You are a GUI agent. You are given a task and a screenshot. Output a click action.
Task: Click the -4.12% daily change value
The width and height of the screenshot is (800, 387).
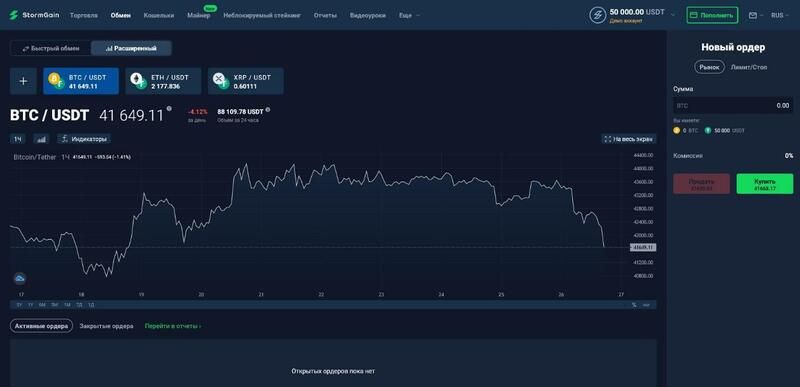197,112
